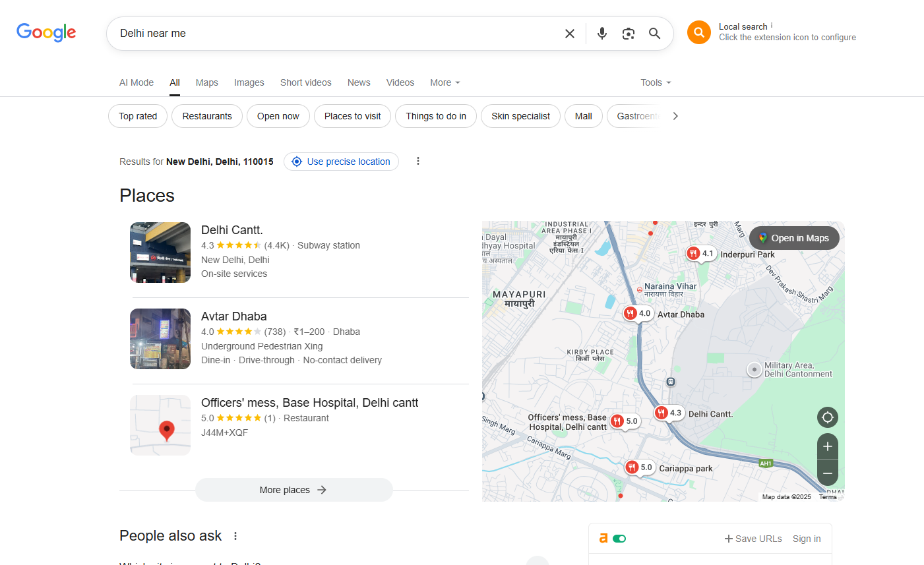Image resolution: width=924 pixels, height=565 pixels.
Task: Select Delhi Cantt. 4.3 map pin
Action: click(x=669, y=413)
